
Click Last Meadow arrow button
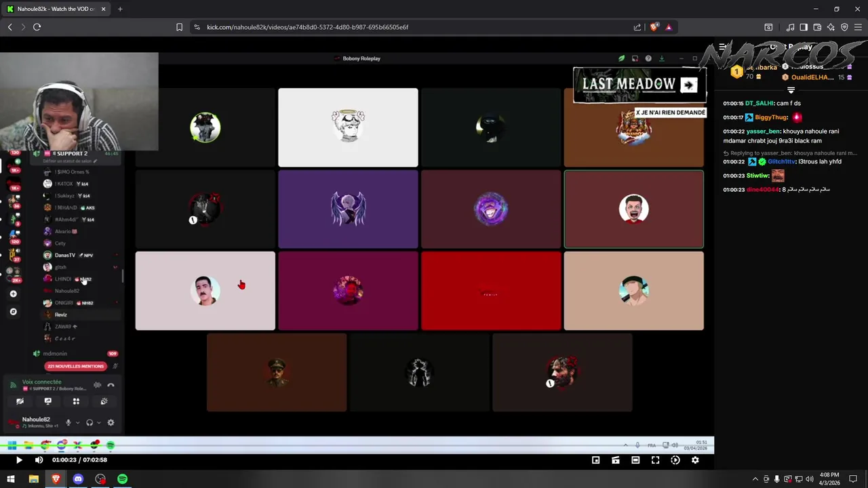tap(689, 85)
